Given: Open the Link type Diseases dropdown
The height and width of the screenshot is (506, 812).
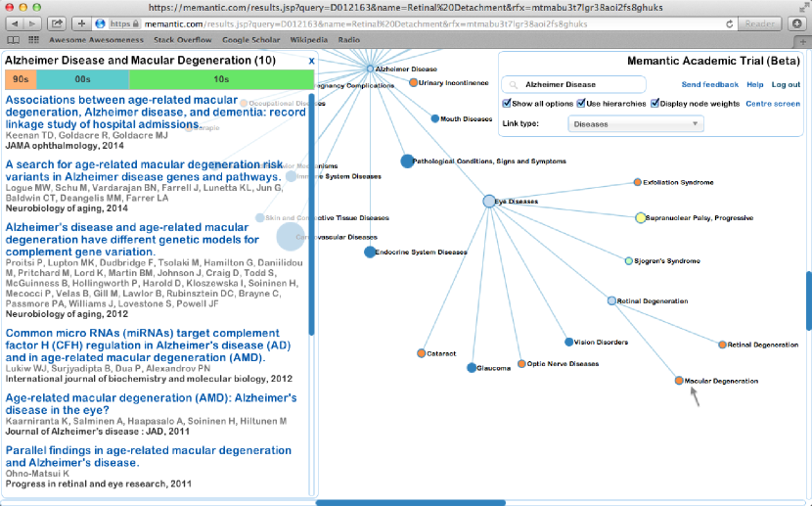Looking at the screenshot, I should coord(636,123).
